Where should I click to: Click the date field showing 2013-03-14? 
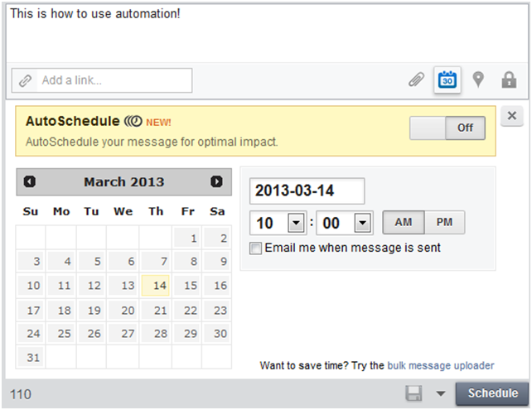(x=307, y=191)
